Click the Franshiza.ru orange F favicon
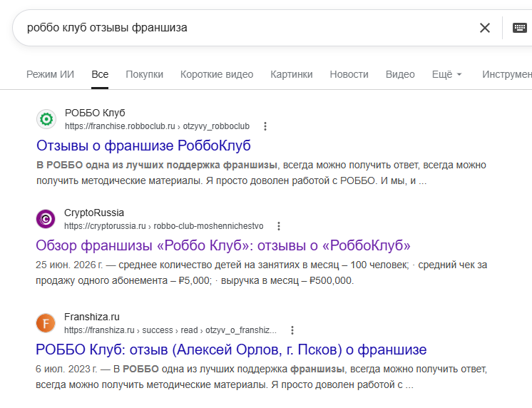 tap(46, 323)
